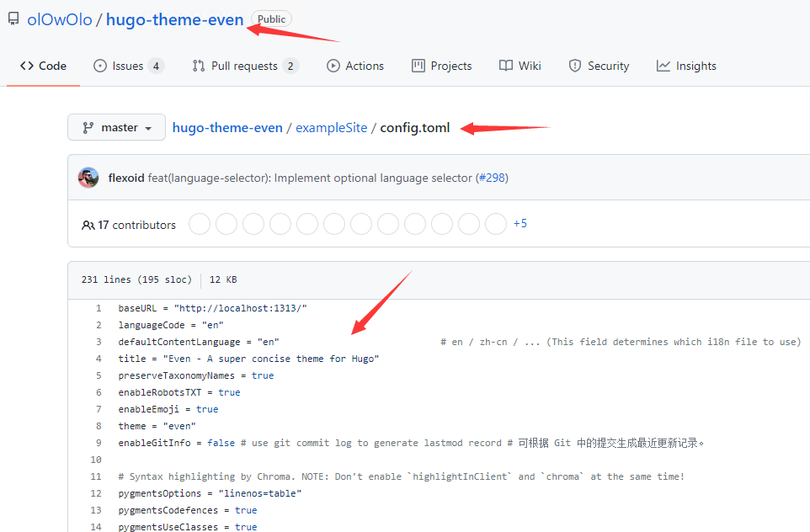Click the caret arrow on master button
The image size is (810, 532).
point(148,129)
